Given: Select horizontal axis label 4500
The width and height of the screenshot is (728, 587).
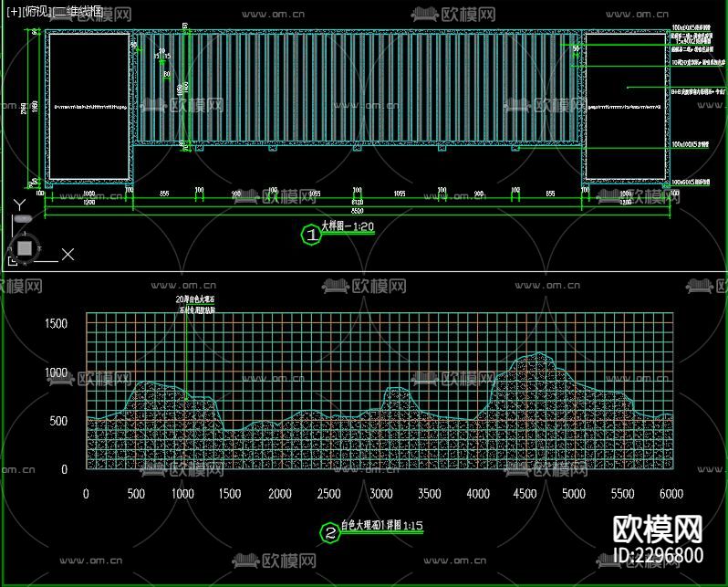Looking at the screenshot, I should [525, 494].
